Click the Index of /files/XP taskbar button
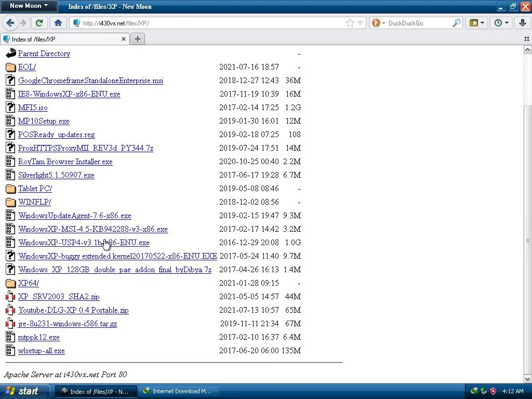The width and height of the screenshot is (532, 399). (x=96, y=391)
